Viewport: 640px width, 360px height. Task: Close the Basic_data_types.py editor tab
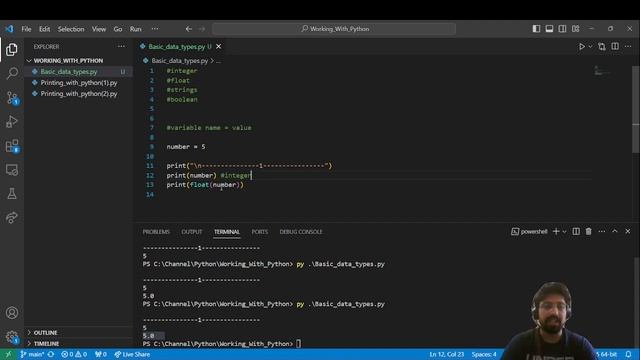[219, 47]
